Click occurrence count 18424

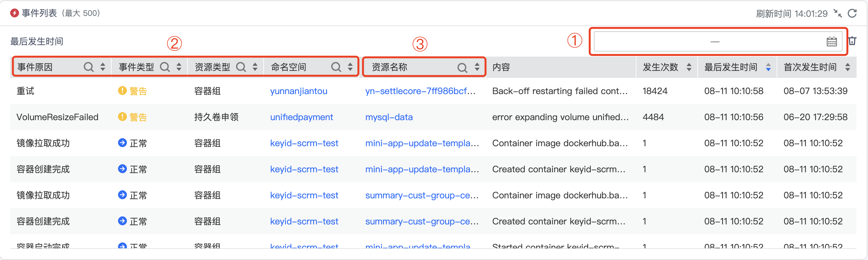pos(655,91)
